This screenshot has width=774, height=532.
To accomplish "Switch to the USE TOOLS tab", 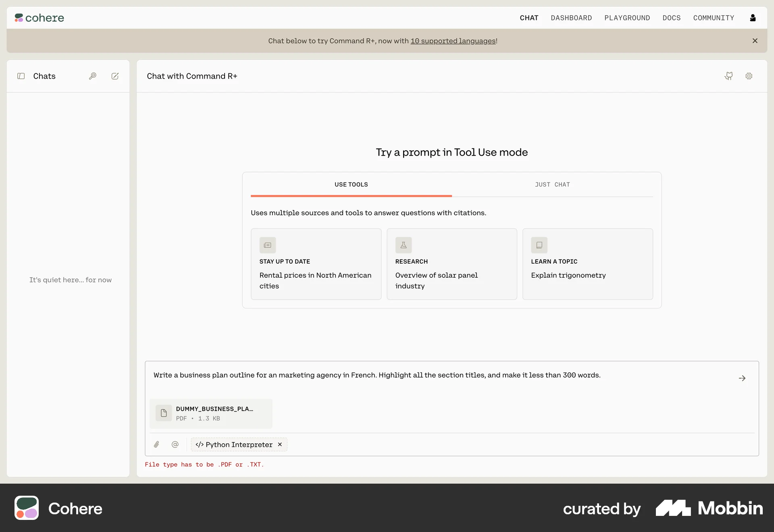I will click(351, 185).
